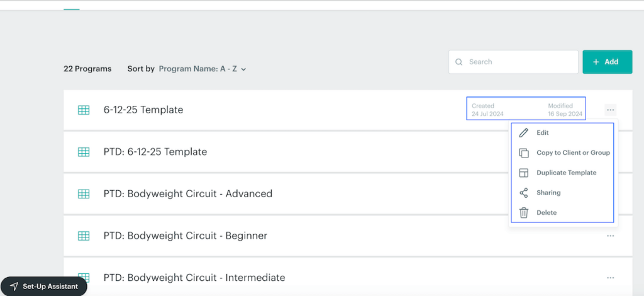Open PTD: Bodyweight Circuit - Intermediate program

click(x=194, y=278)
